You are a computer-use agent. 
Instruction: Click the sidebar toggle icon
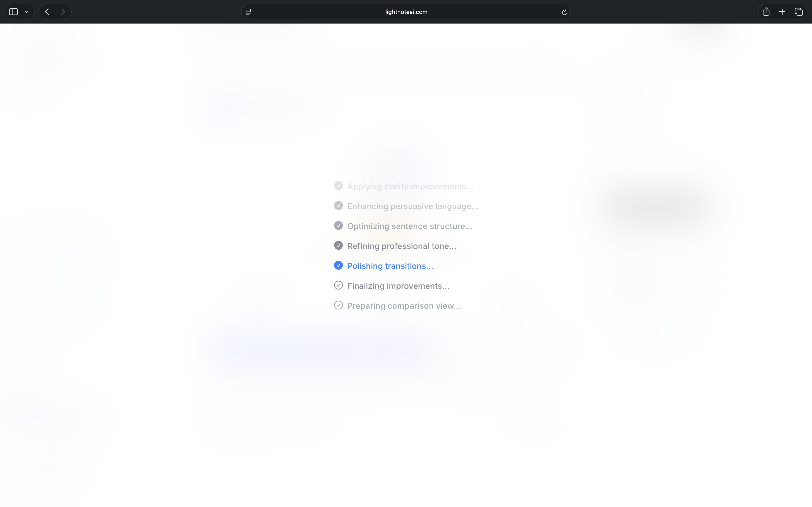(13, 12)
